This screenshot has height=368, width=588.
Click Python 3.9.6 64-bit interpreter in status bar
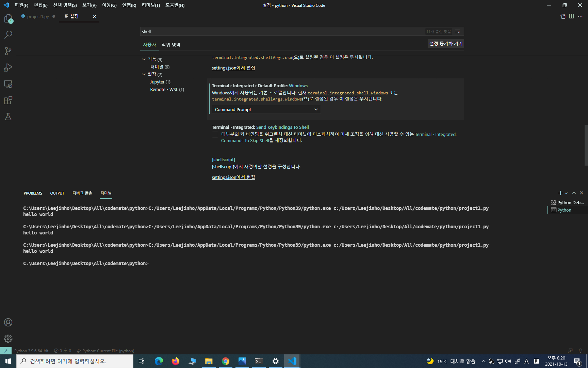31,351
